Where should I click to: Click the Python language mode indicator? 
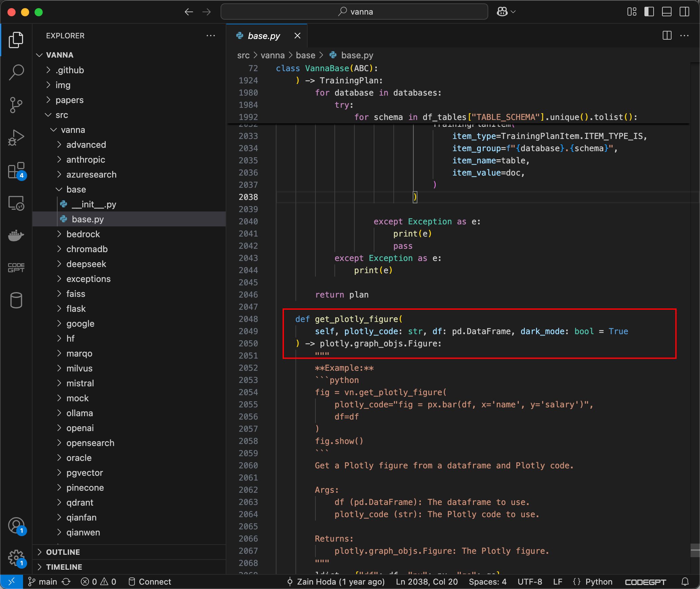(x=598, y=582)
